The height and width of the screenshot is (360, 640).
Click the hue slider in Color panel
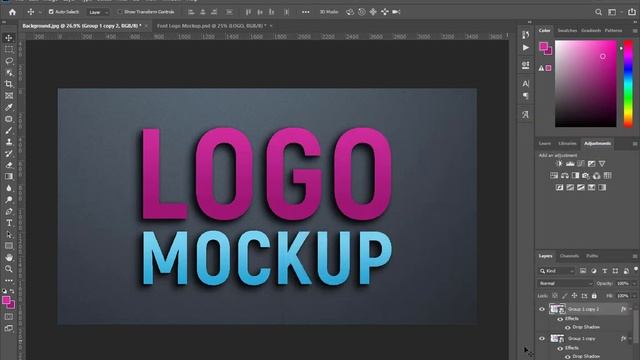pos(629,84)
